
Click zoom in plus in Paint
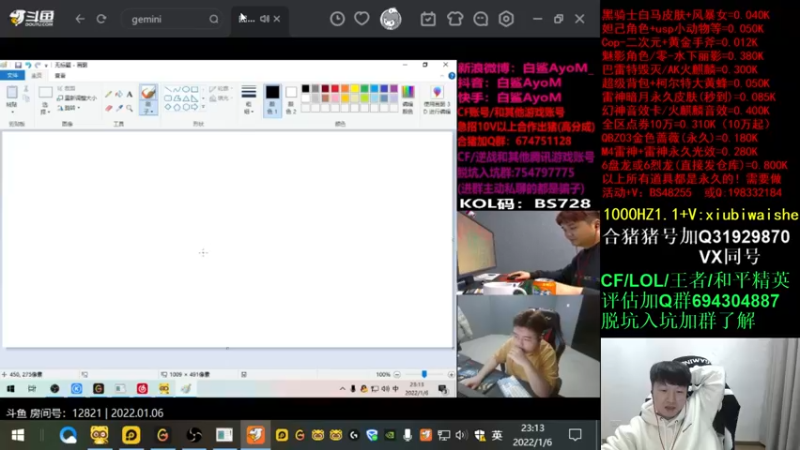451,374
